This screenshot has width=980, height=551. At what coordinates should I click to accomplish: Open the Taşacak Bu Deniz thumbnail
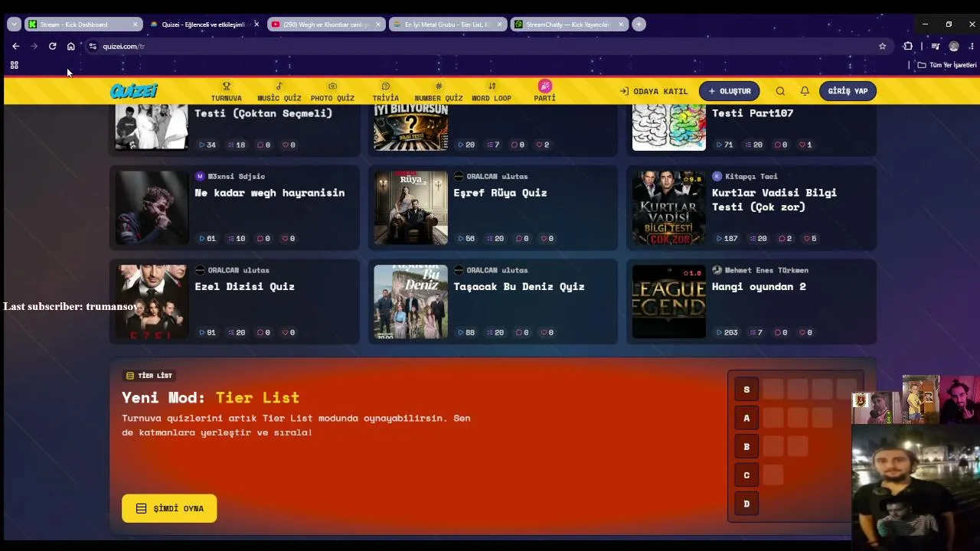(410, 302)
